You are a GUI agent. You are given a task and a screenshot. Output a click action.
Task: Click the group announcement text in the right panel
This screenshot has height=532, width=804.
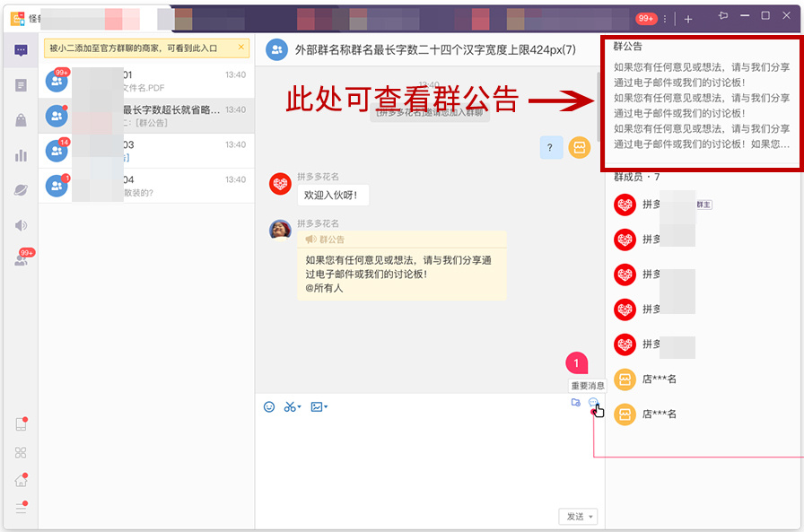pyautogui.click(x=702, y=106)
